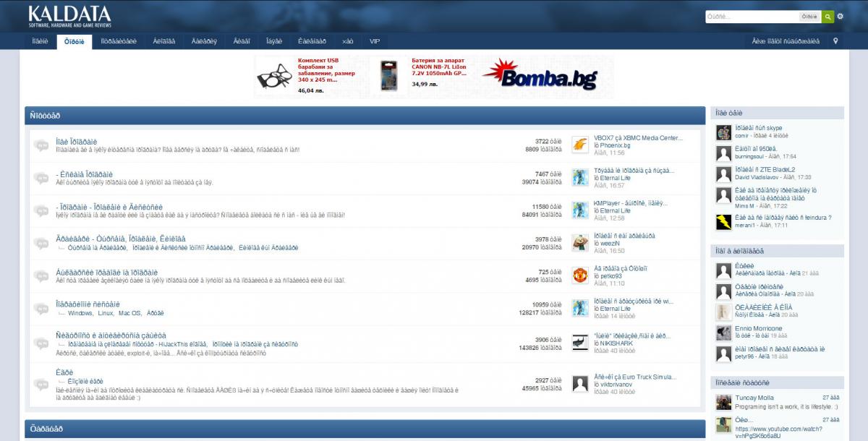Screen dimensions: 868x441
Task: Open the Linux subforum link
Action: (x=106, y=313)
